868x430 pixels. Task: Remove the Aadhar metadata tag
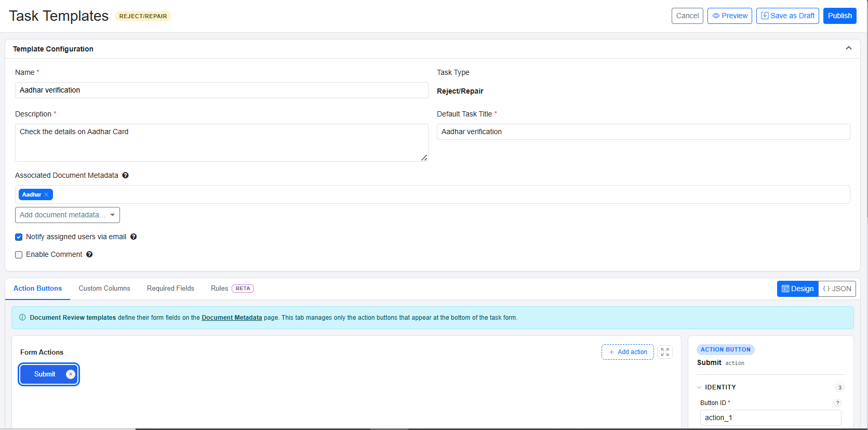46,194
